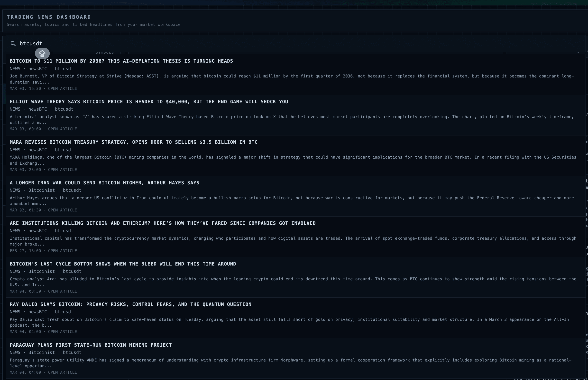The width and height of the screenshot is (588, 380).
Task: Click OPEN ARTICLE for the Ray Dalio piece
Action: click(x=62, y=332)
